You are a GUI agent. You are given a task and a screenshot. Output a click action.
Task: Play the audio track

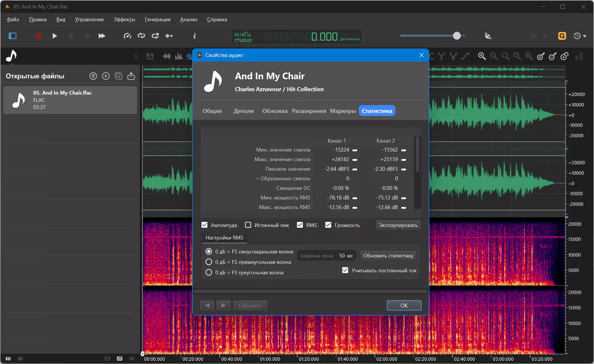pyautogui.click(x=55, y=36)
